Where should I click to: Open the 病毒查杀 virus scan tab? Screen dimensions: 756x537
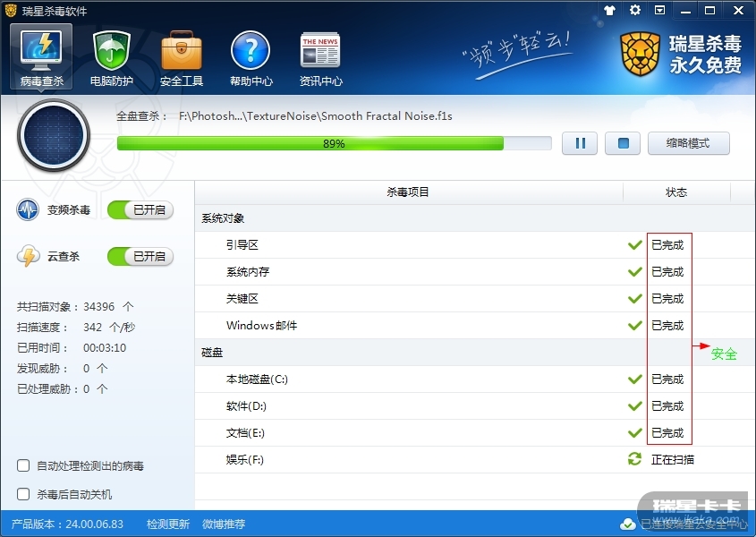(41, 57)
